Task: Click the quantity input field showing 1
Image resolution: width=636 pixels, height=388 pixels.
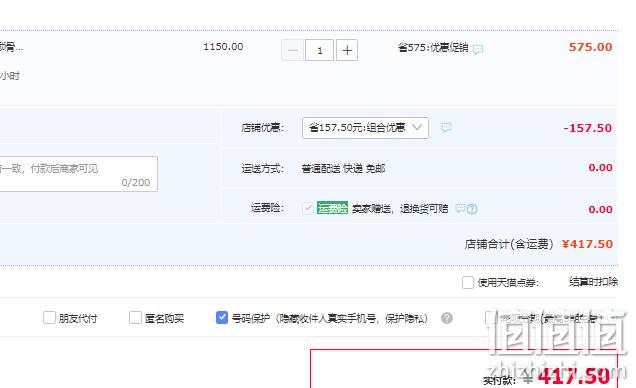Action: tap(320, 50)
